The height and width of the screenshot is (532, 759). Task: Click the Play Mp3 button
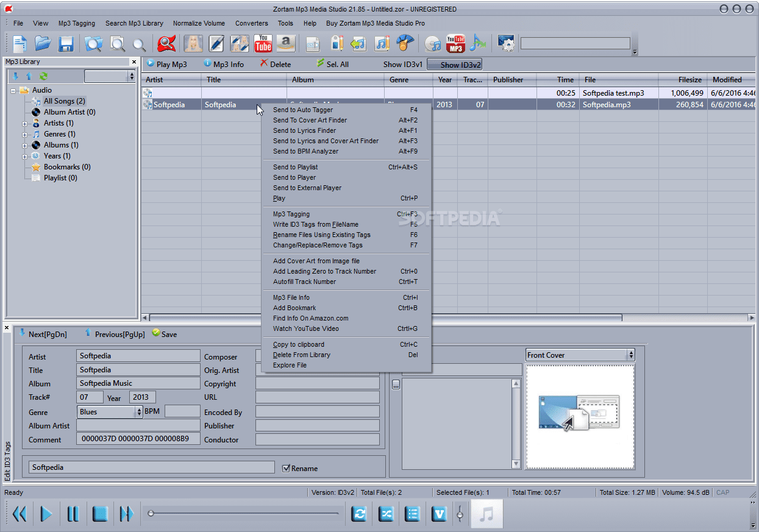(167, 64)
